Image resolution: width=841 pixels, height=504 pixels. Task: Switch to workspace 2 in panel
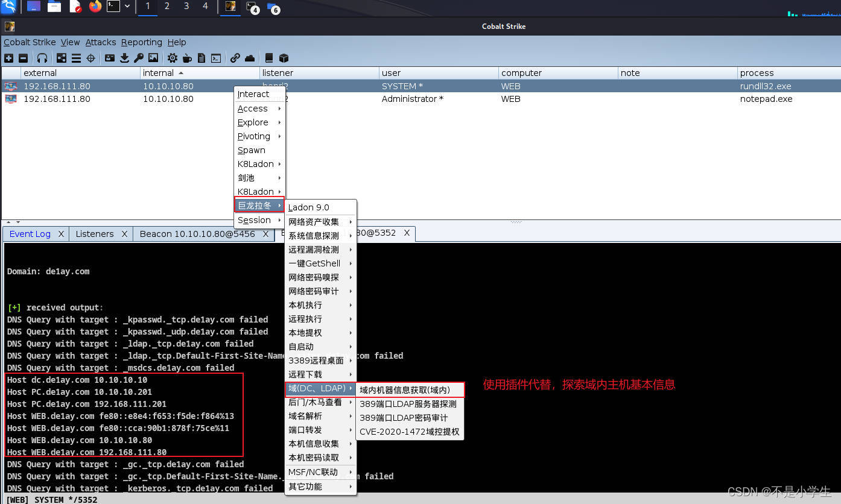click(167, 6)
